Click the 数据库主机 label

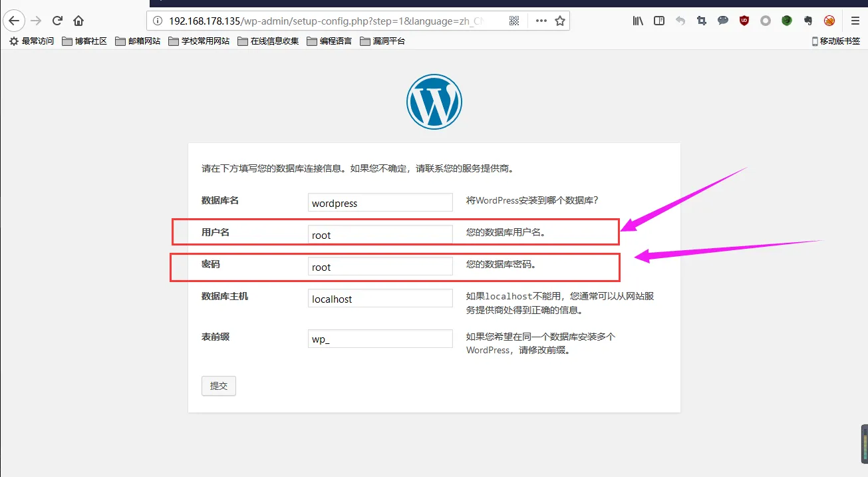tap(225, 296)
